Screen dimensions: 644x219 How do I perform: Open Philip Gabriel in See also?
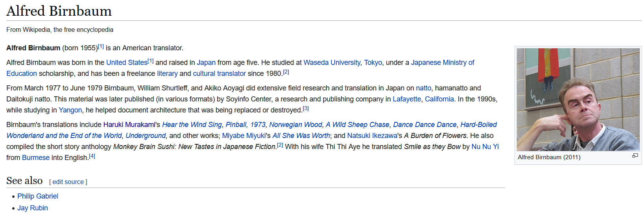(x=38, y=196)
